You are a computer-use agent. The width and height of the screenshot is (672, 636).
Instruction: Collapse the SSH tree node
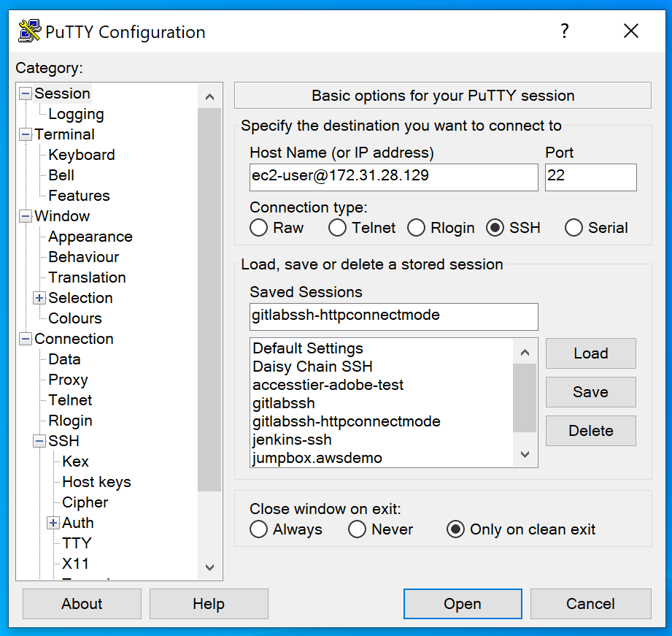pyautogui.click(x=39, y=441)
